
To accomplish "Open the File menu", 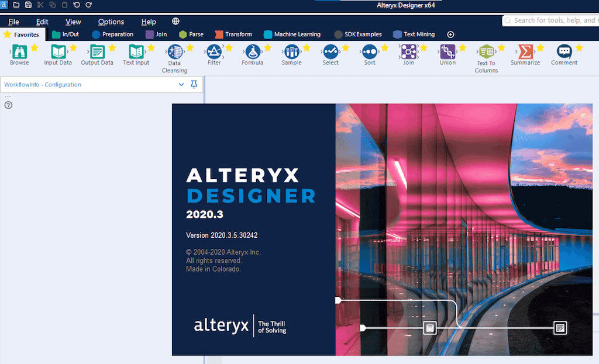I will 14,22.
